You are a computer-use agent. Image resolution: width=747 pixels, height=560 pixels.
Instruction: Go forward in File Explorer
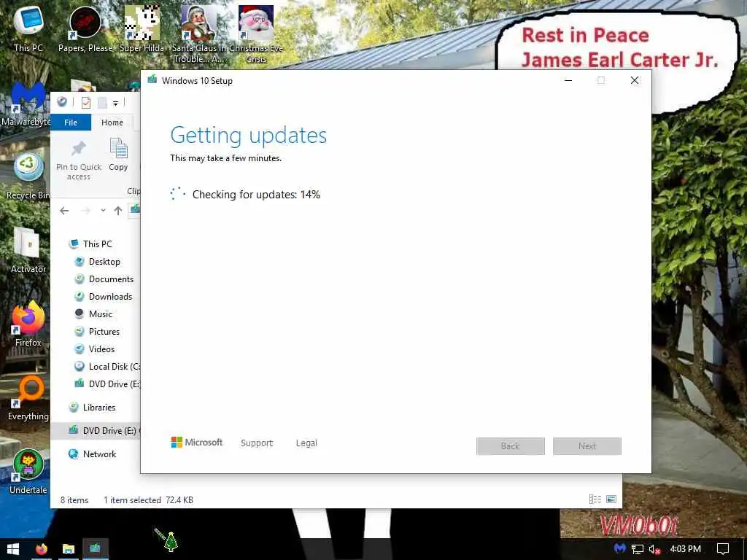[x=86, y=211]
